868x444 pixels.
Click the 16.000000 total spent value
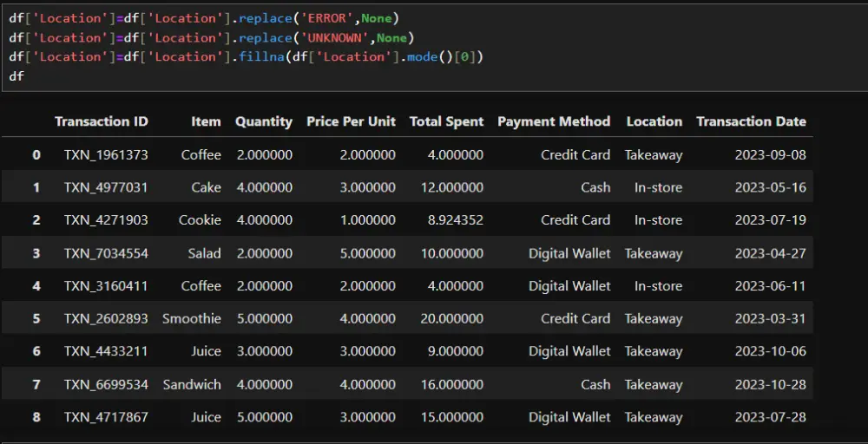pyautogui.click(x=451, y=384)
